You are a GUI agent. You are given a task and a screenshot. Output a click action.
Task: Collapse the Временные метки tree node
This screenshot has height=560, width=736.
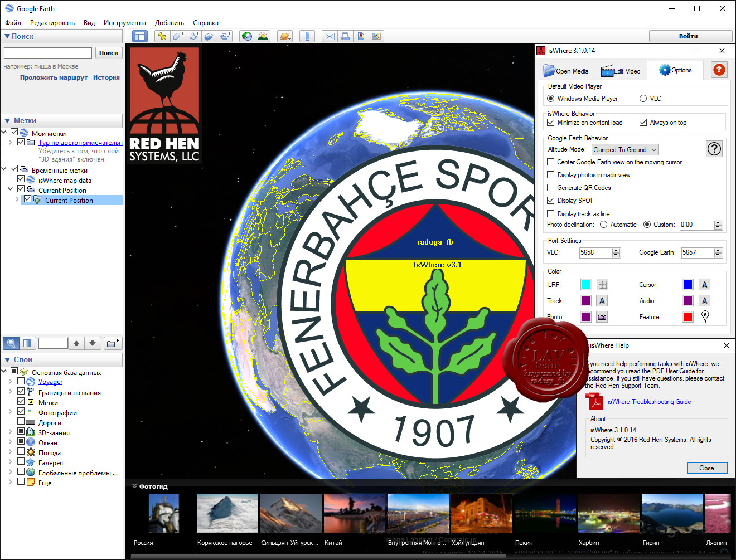4,169
